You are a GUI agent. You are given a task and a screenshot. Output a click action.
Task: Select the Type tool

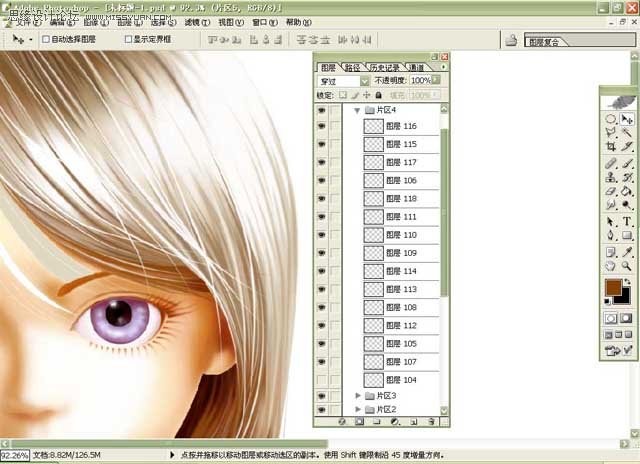(x=627, y=222)
